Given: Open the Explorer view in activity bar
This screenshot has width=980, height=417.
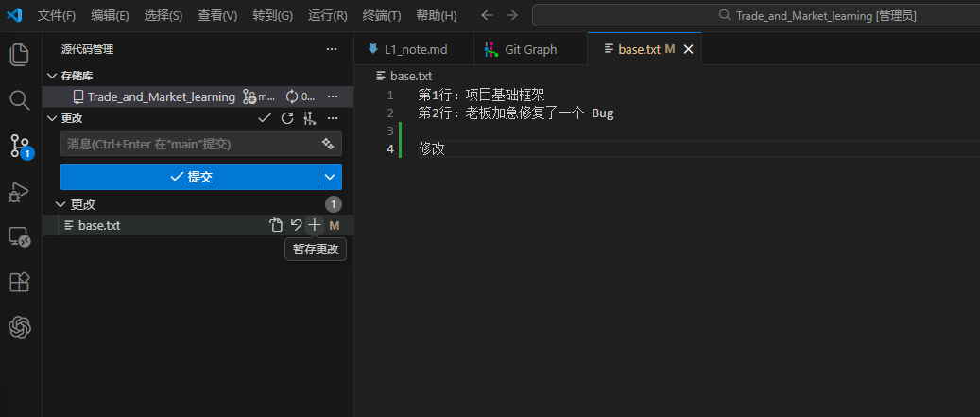Looking at the screenshot, I should click(20, 55).
